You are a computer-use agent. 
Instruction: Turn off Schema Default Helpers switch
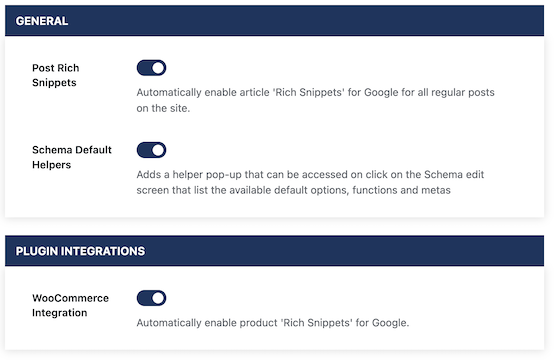point(151,150)
